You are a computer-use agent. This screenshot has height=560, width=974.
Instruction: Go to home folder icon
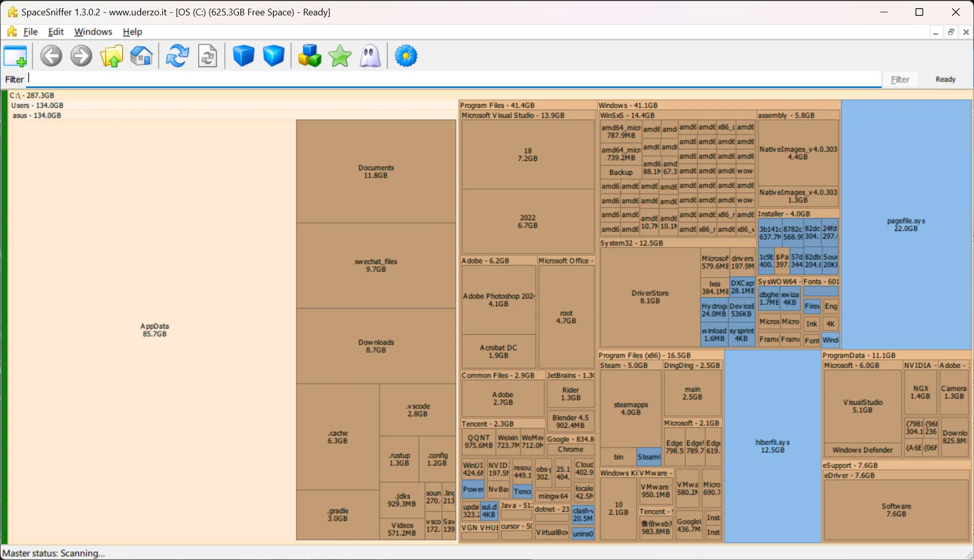[141, 56]
